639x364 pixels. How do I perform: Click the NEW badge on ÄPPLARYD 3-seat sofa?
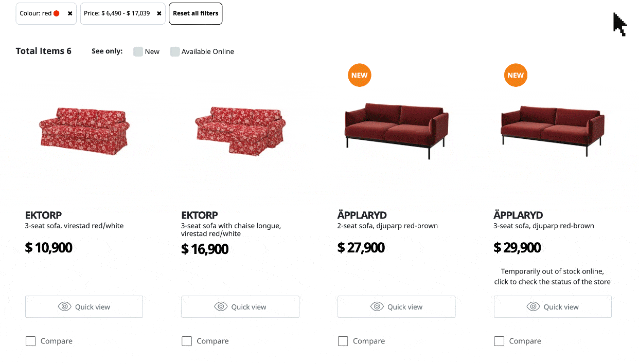(516, 75)
